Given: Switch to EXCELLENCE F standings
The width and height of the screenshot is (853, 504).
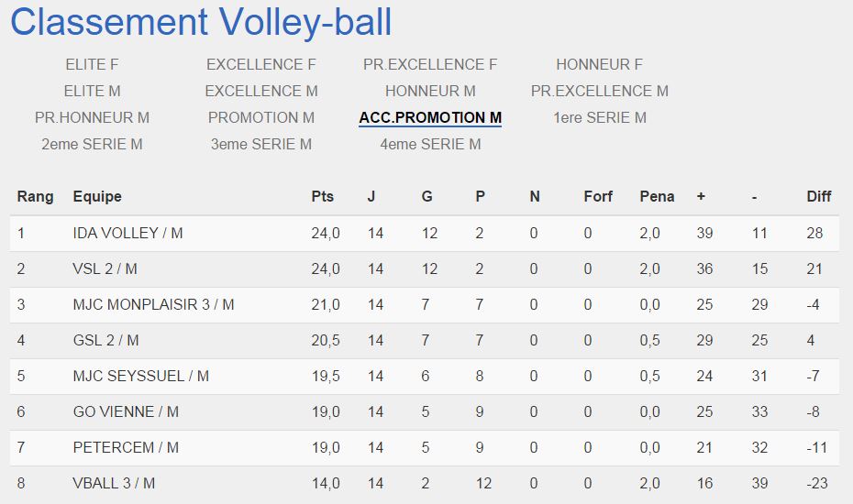Looking at the screenshot, I should 261,65.
